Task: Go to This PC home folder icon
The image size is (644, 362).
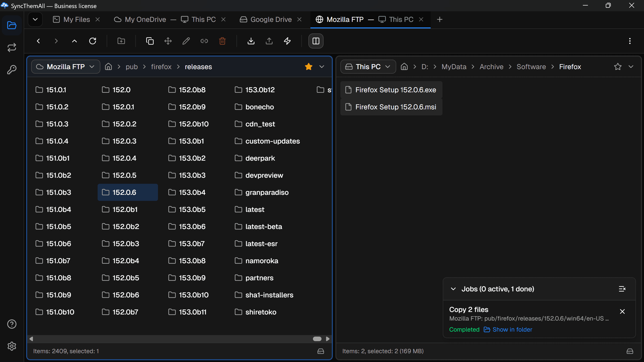Action: (x=404, y=67)
